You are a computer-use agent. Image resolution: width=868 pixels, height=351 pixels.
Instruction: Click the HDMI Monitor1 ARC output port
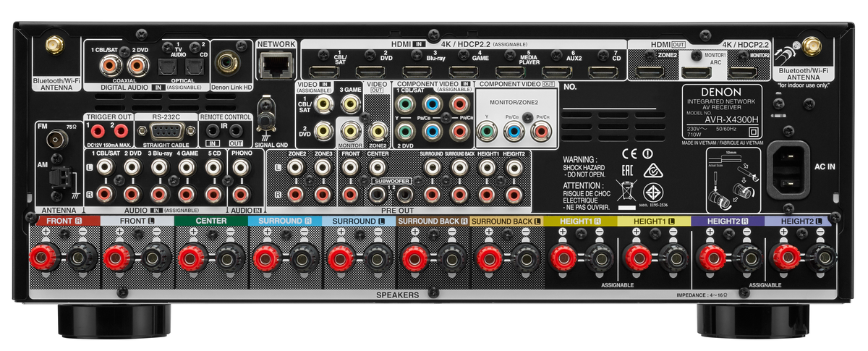click(x=696, y=72)
